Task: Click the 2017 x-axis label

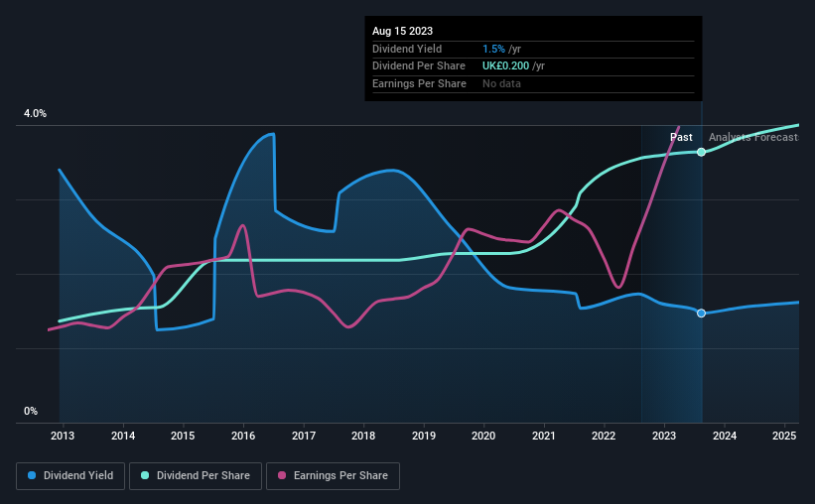Action: pos(304,436)
